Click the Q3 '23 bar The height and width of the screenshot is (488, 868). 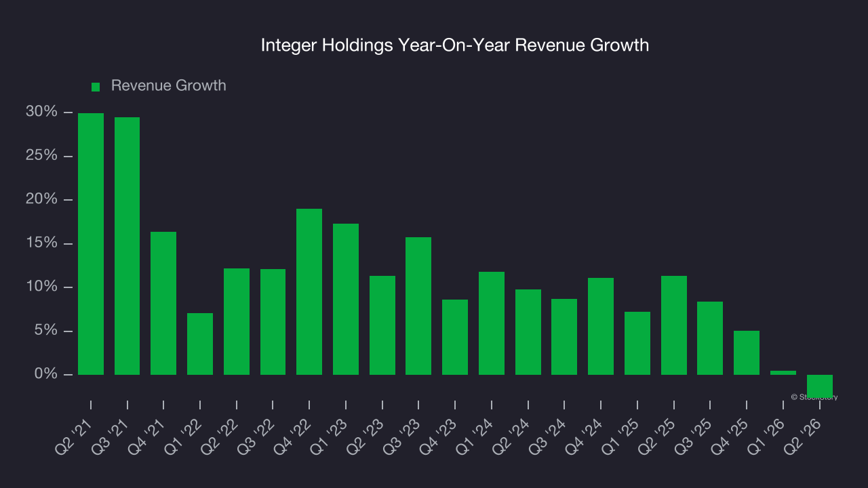(x=418, y=306)
